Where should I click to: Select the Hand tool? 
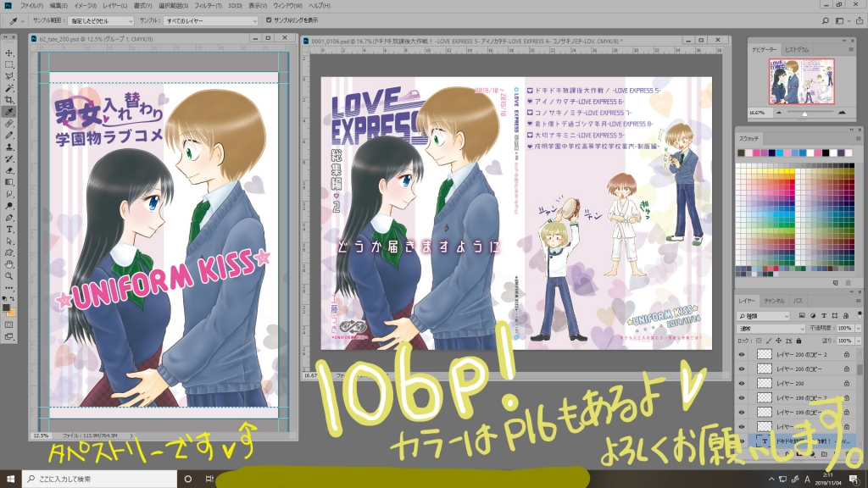point(9,264)
